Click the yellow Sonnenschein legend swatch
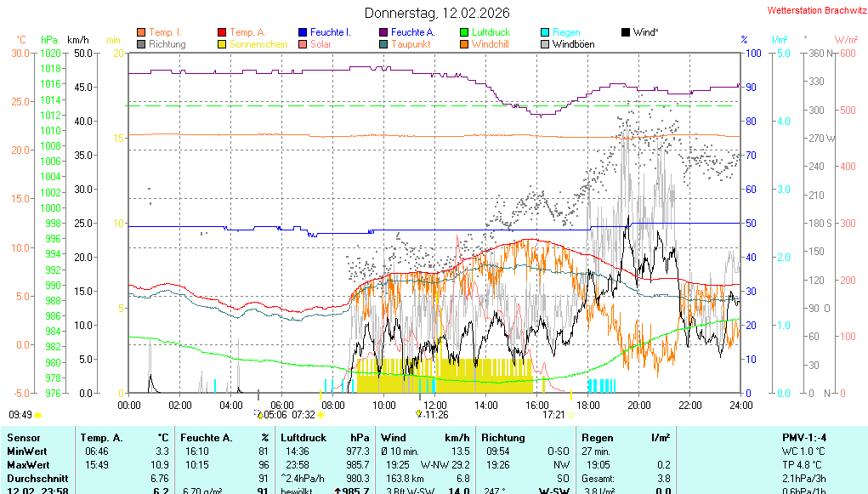The width and height of the screenshot is (868, 494). 222,44
